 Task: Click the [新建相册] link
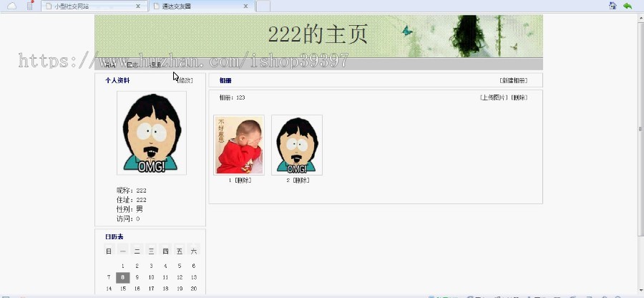click(513, 80)
